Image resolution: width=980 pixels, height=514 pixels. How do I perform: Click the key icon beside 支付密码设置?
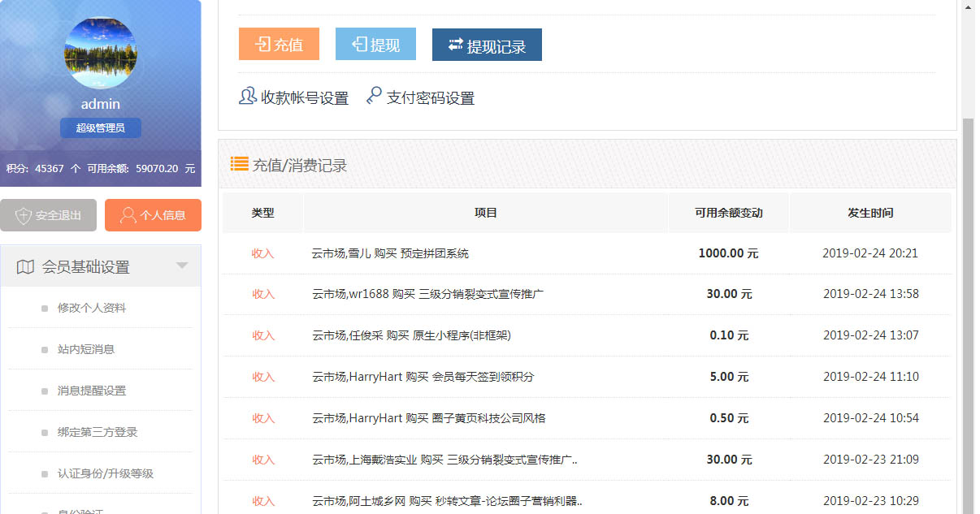click(374, 97)
